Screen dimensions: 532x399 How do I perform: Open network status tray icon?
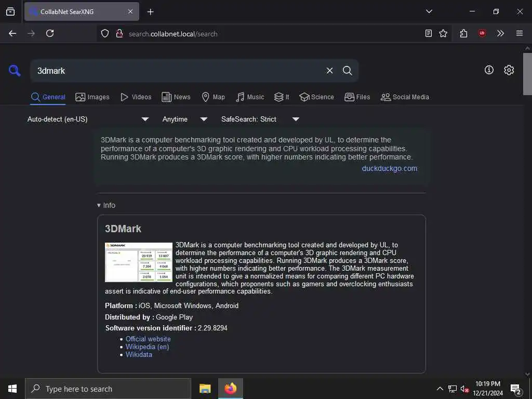coord(453,389)
